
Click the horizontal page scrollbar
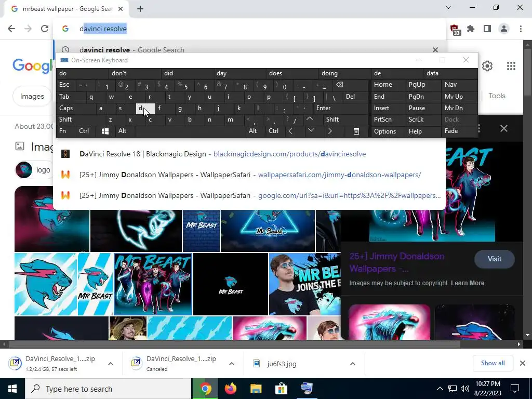[234, 344]
